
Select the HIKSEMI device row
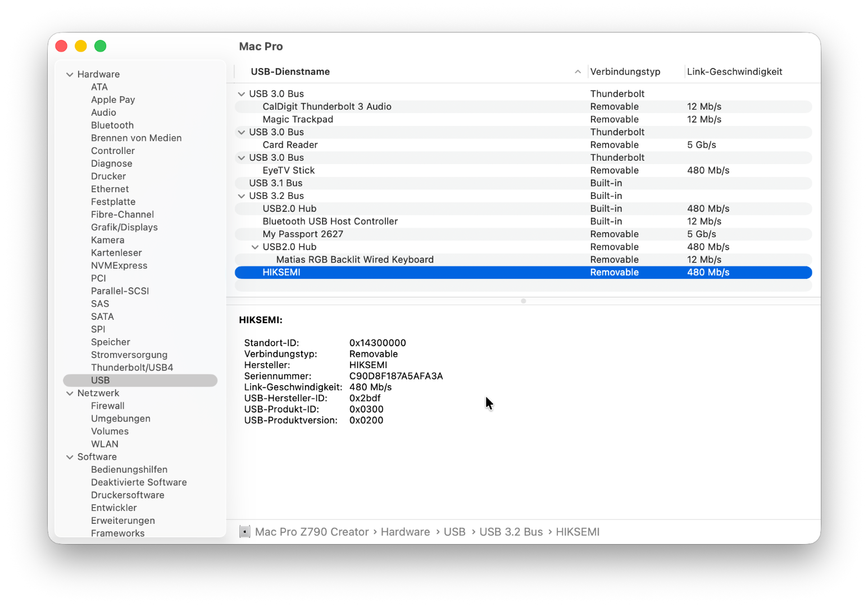click(x=524, y=273)
